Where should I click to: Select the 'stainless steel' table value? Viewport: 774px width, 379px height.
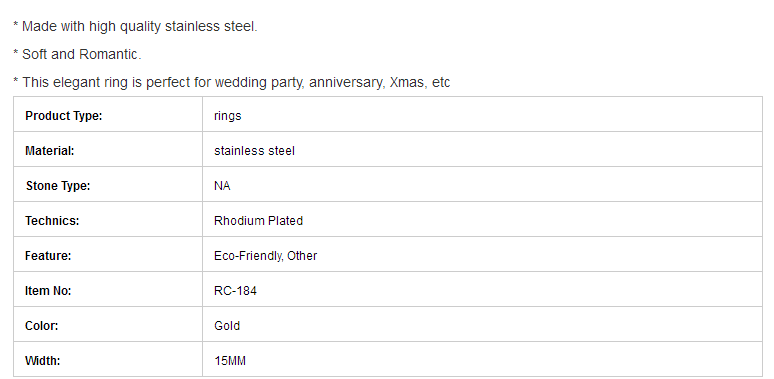pyautogui.click(x=254, y=151)
